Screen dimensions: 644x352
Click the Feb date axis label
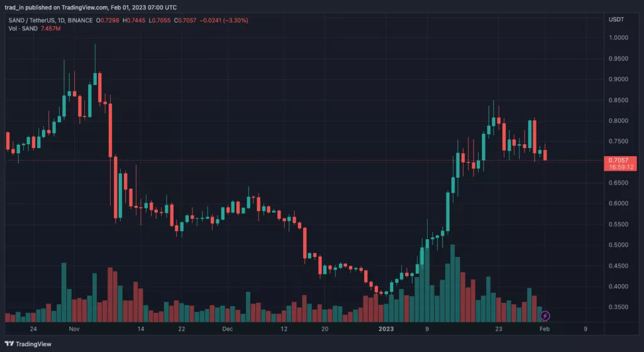(544, 329)
